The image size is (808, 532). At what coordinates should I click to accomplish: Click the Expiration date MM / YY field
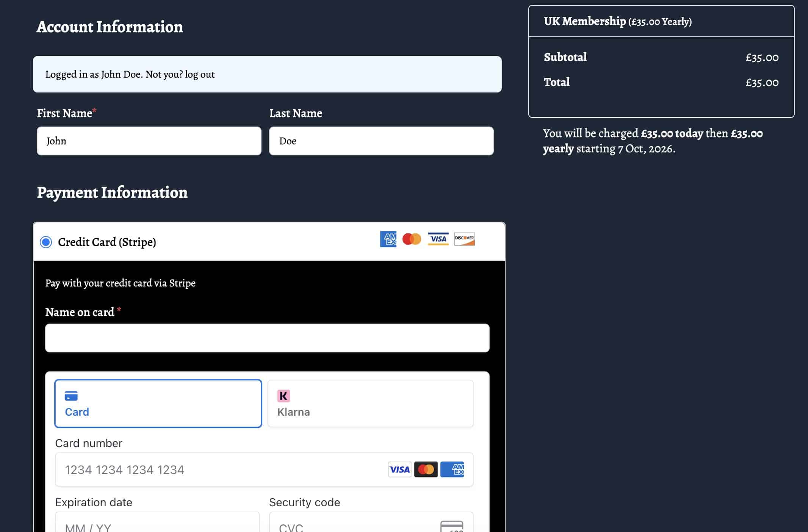tap(158, 522)
